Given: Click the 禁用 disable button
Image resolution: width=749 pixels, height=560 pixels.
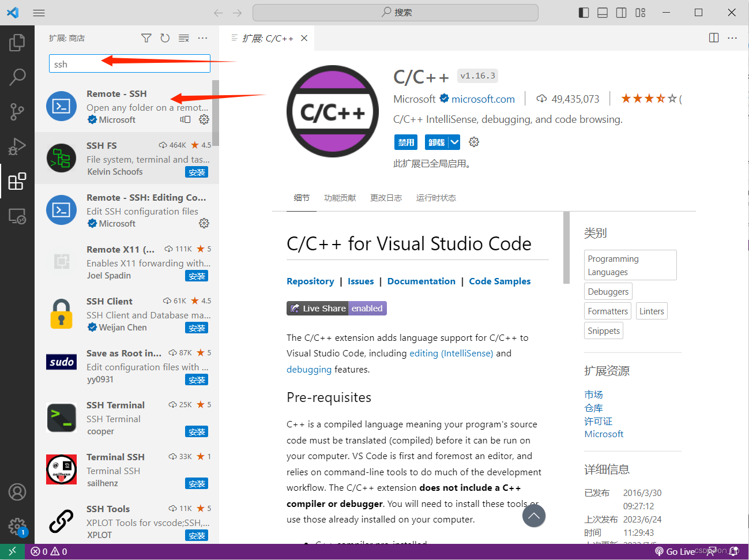Looking at the screenshot, I should click(x=406, y=142).
